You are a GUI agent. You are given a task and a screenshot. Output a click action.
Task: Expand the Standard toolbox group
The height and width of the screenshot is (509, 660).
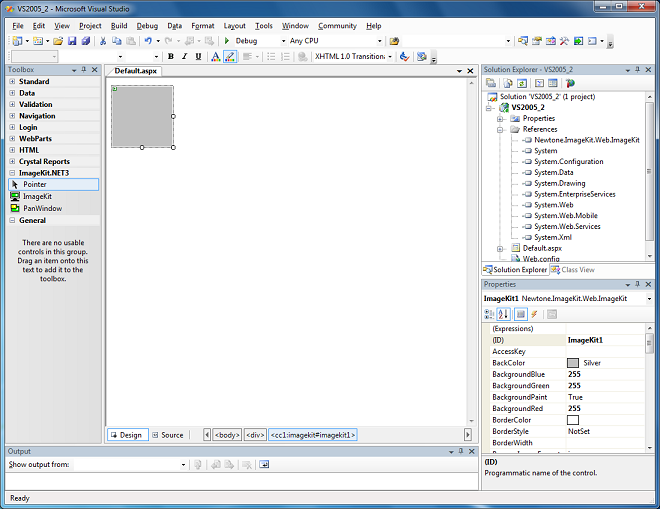12,81
